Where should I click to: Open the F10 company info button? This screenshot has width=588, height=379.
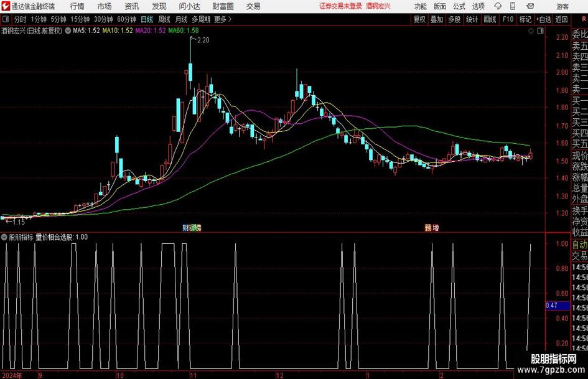click(x=508, y=19)
